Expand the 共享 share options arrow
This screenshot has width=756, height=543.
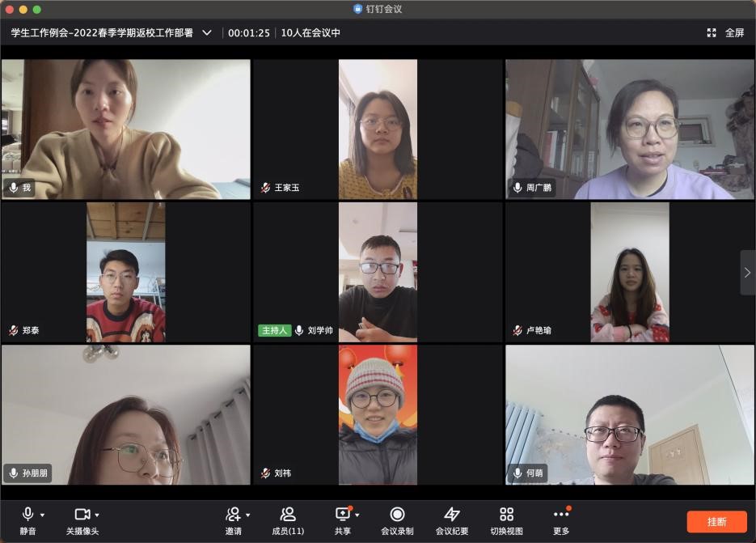tap(357, 515)
